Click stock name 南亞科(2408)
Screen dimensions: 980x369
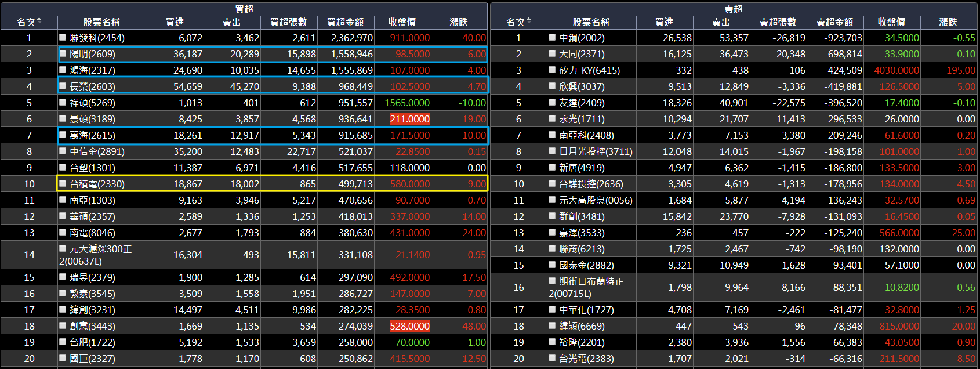pos(586,135)
